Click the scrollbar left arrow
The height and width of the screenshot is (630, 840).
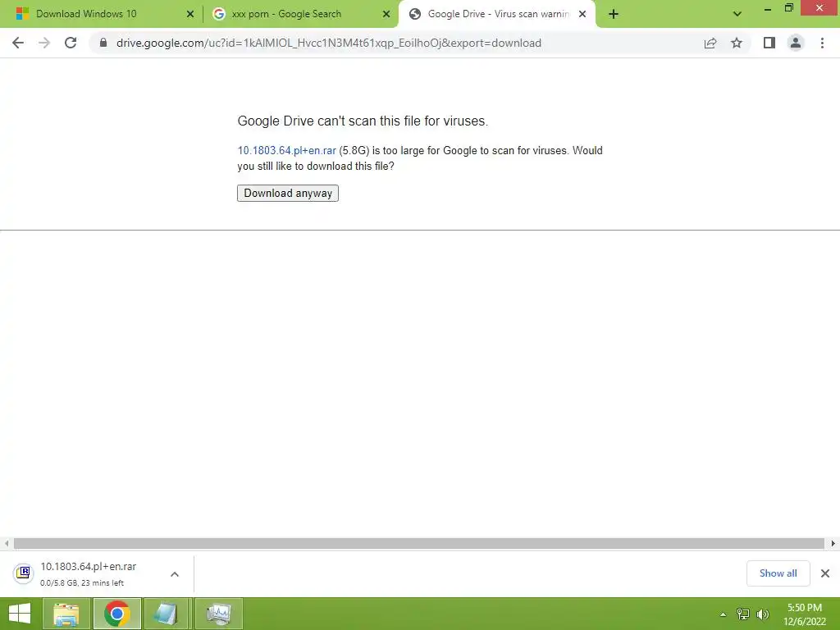click(x=7, y=543)
